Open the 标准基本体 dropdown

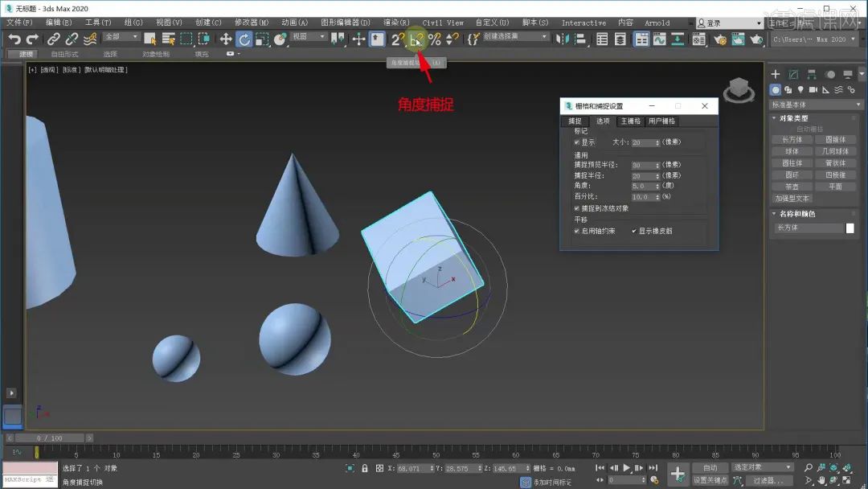pyautogui.click(x=816, y=105)
